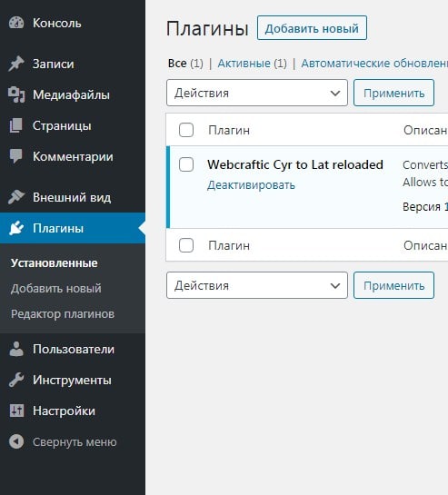Viewport: 448px width, 495px height.
Task: Open Медиафайлы media icon
Action: [x=16, y=94]
